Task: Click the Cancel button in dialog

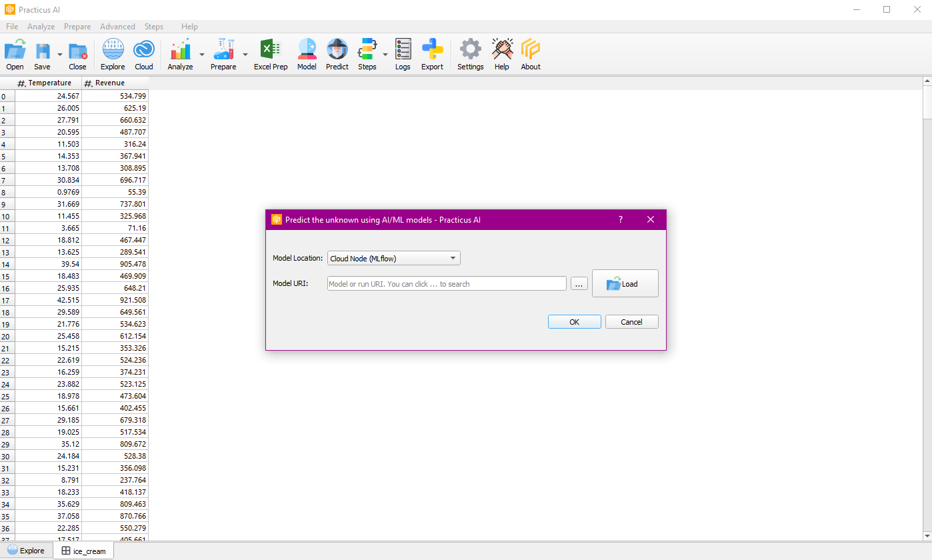Action: pyautogui.click(x=631, y=322)
